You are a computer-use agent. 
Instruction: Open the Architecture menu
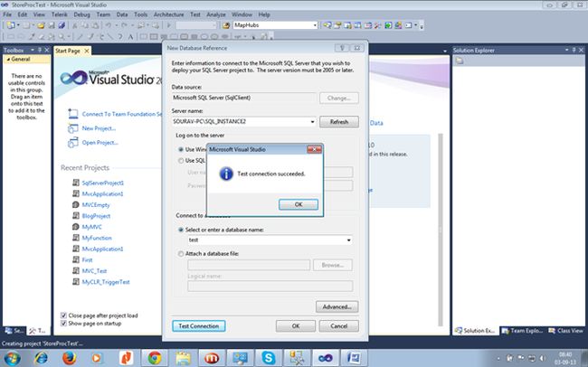[169, 14]
